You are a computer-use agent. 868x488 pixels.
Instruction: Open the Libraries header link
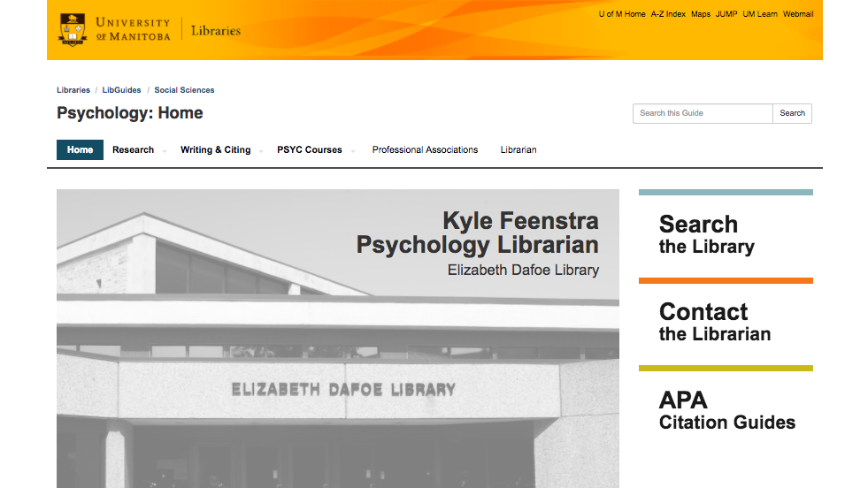(216, 30)
